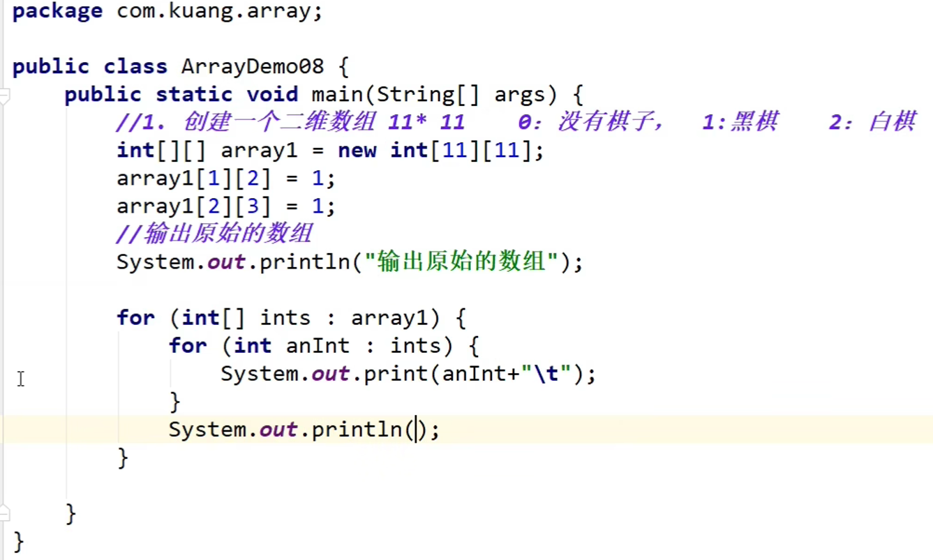Viewport: 933px width, 560px height.
Task: Place cursor on the array1[2][3] = 1 line
Action: coord(226,206)
